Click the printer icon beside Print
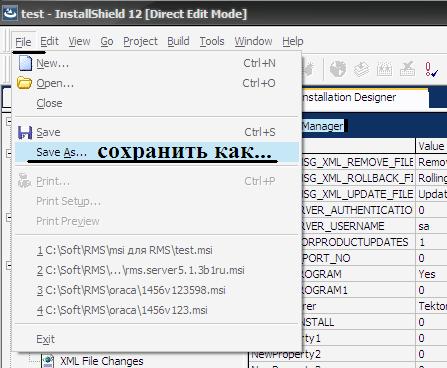The image size is (447, 368). click(x=24, y=181)
